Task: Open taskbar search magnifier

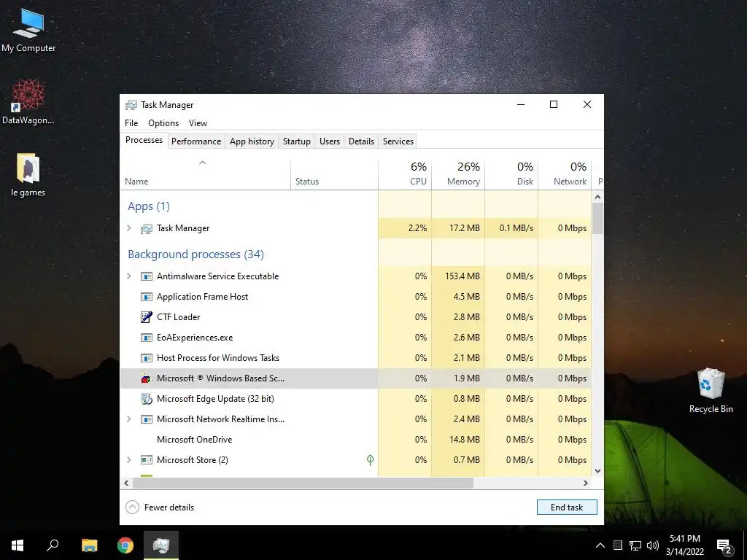Action: 53,545
